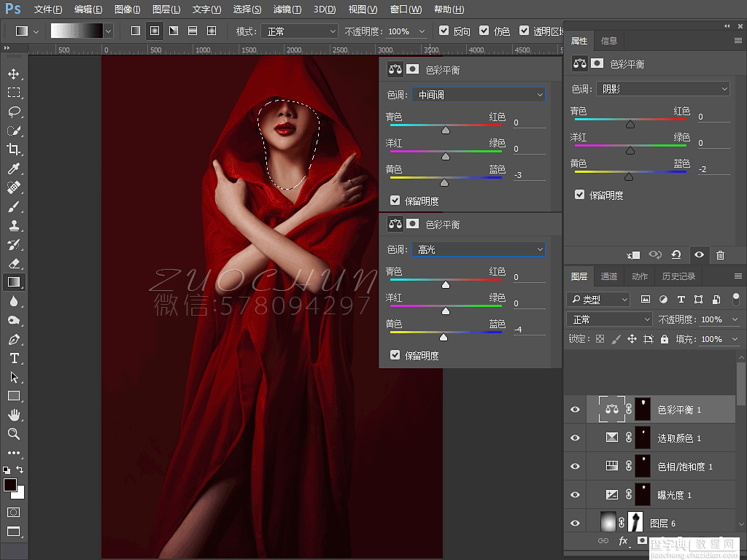
Task: Open the layer fill dropdown arrow
Action: 735,339
